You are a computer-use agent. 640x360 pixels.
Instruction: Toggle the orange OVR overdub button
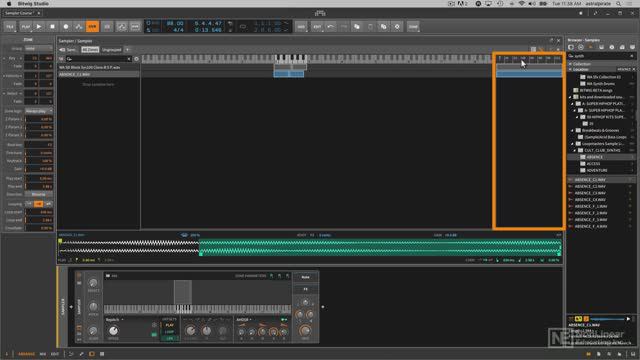tap(92, 27)
